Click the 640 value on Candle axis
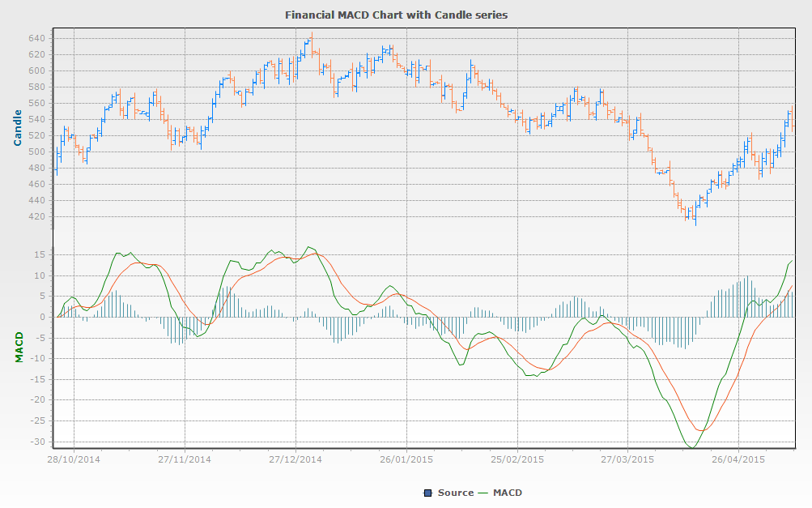Screen dimensions: 812x508 [37, 38]
